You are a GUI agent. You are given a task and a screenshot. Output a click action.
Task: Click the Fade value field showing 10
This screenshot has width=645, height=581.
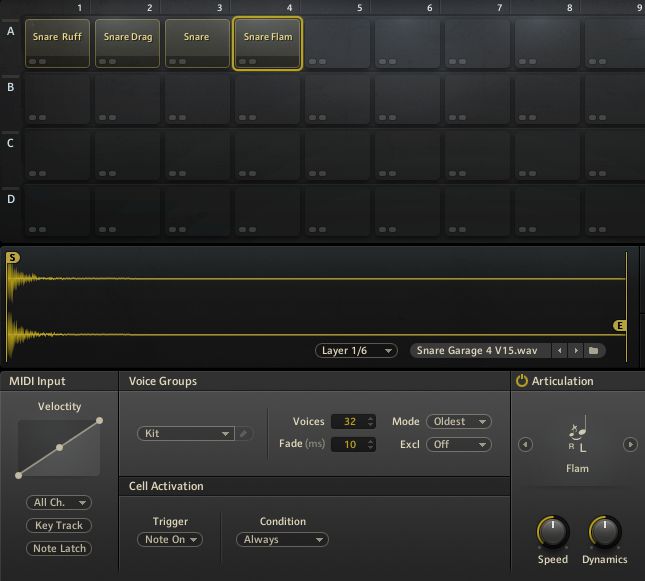coord(349,444)
